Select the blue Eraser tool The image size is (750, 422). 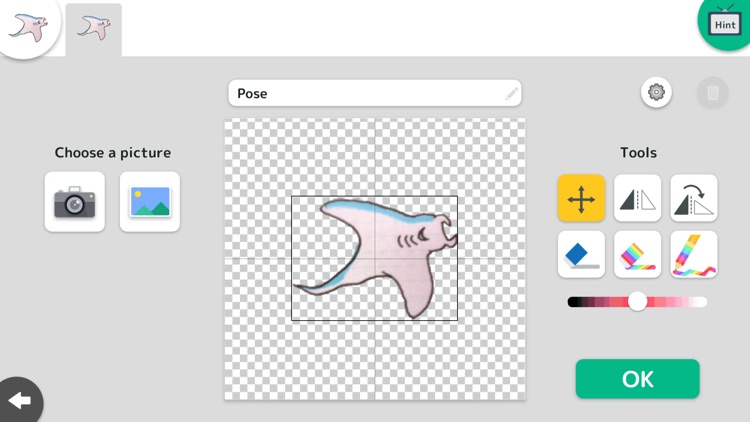click(x=581, y=255)
